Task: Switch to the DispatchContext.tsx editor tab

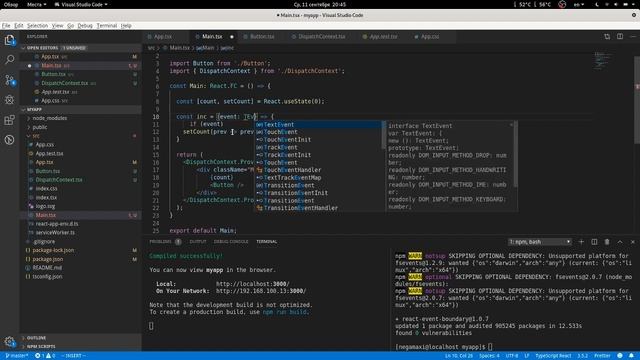Action: pyautogui.click(x=321, y=37)
